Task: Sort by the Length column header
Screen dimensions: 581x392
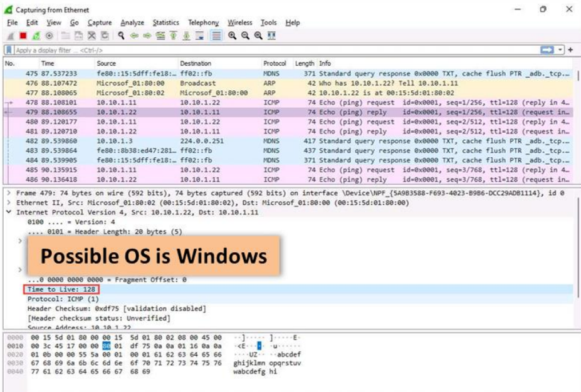Action: (x=305, y=63)
